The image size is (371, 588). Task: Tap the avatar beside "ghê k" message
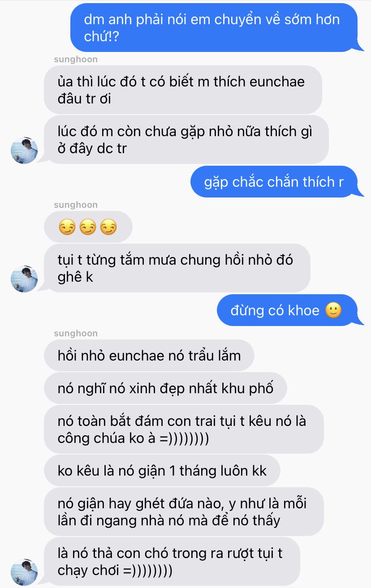click(x=24, y=279)
